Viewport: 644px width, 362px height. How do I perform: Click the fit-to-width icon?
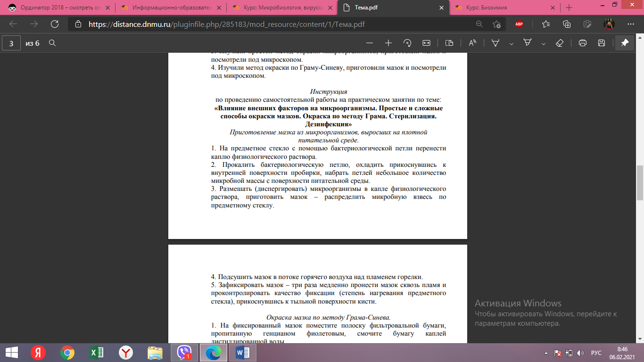coord(426,43)
